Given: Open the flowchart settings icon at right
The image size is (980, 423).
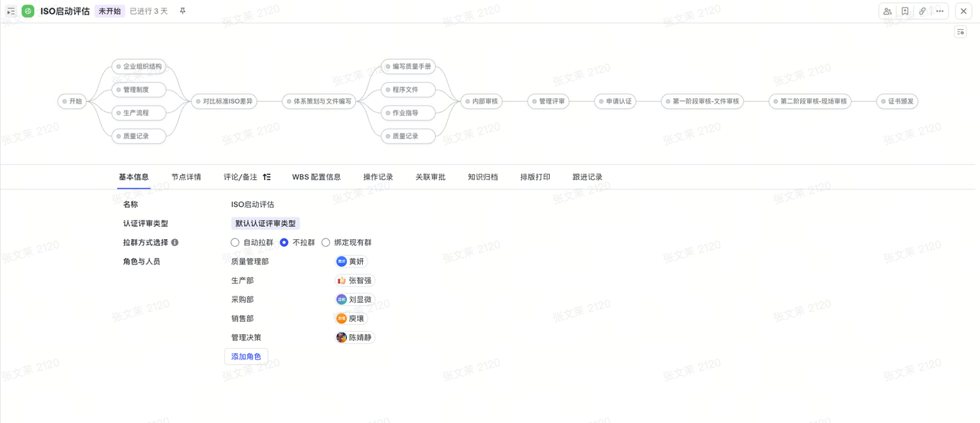Looking at the screenshot, I should [961, 32].
